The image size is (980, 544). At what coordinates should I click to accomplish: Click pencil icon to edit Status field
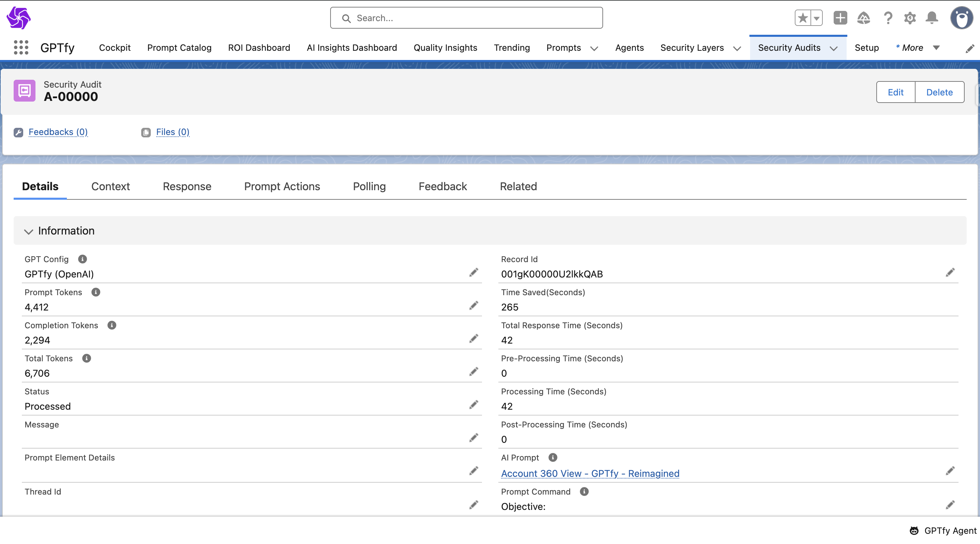click(473, 405)
